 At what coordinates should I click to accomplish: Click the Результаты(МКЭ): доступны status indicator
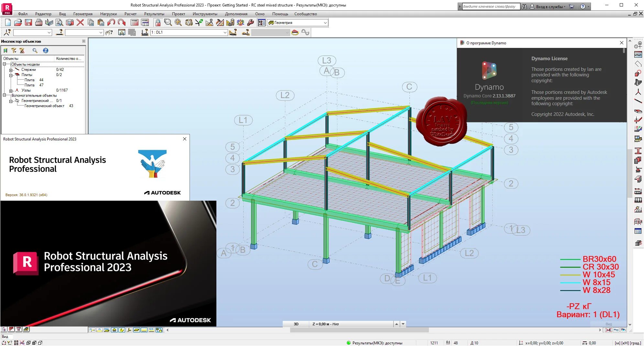click(x=375, y=343)
